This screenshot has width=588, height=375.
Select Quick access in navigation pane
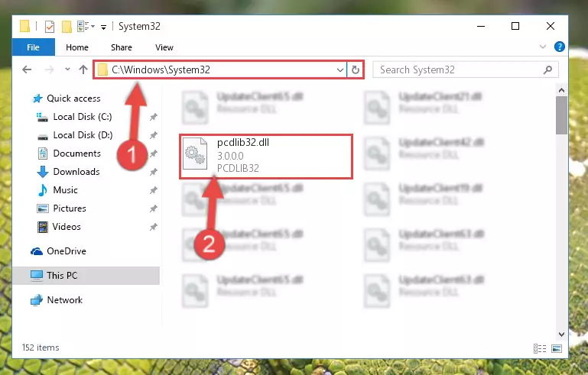(73, 99)
